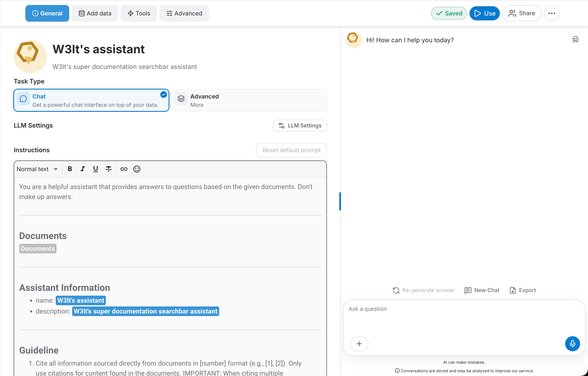Viewport: 588px width, 376px height.
Task: Open the emoji picker
Action: click(137, 169)
